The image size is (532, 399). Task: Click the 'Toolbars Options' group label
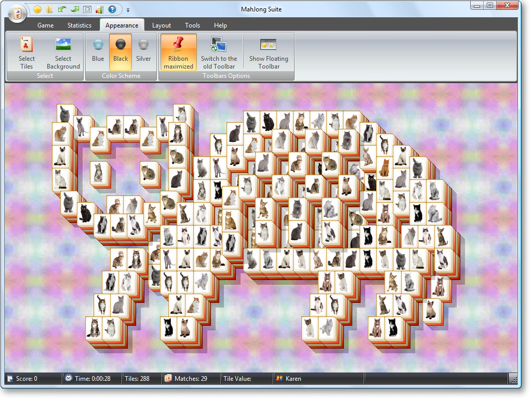coord(227,76)
